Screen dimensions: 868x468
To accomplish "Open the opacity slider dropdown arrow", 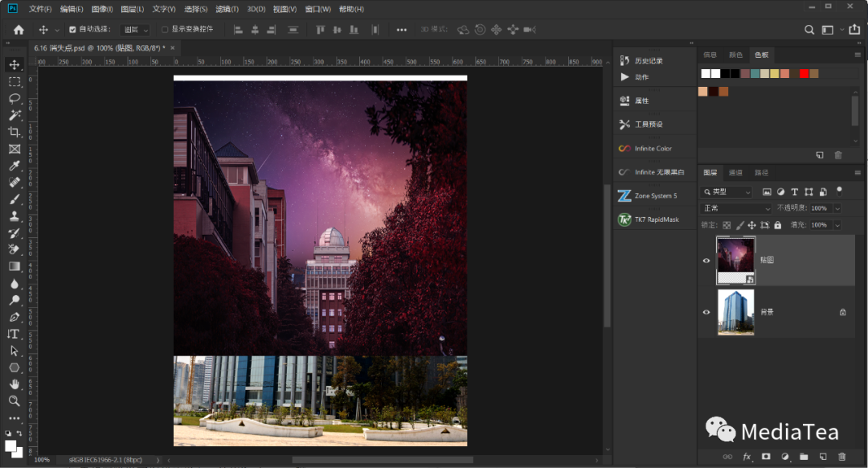I will pos(837,208).
